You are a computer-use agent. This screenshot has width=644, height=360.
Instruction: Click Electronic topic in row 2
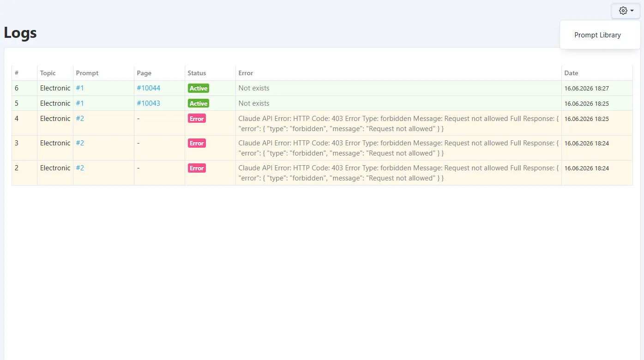(55, 168)
